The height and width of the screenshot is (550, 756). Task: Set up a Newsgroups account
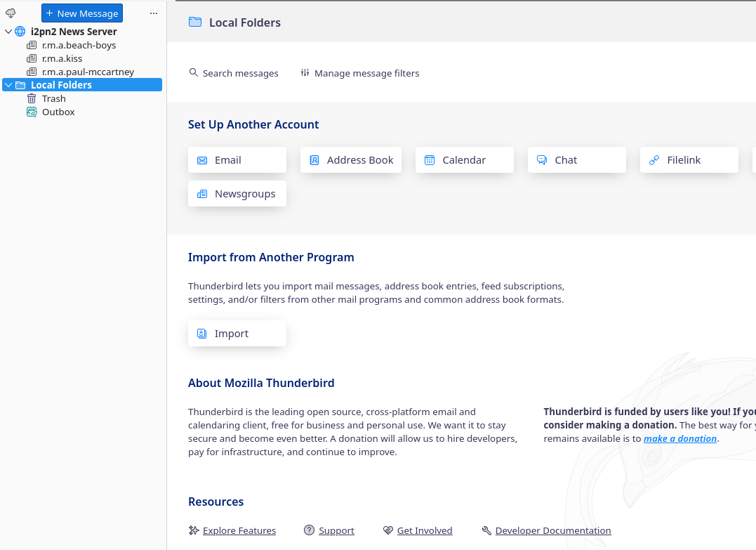(x=237, y=193)
